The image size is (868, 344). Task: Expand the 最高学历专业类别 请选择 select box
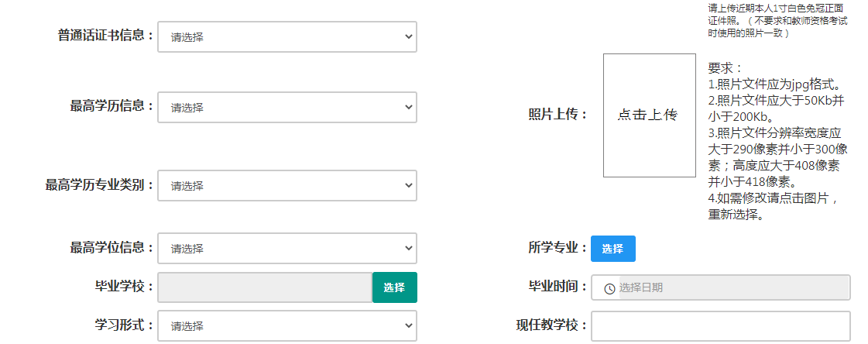(x=287, y=186)
